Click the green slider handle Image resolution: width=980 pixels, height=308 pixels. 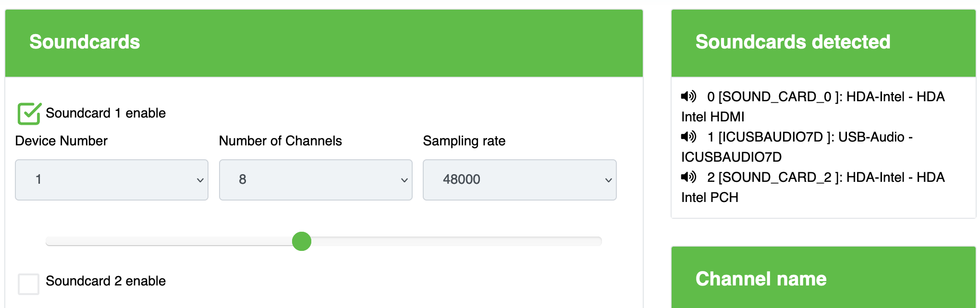tap(302, 241)
